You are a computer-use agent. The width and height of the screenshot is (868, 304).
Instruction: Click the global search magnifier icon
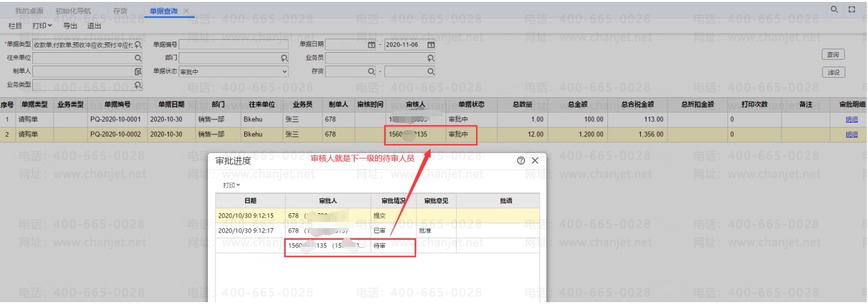[834, 10]
